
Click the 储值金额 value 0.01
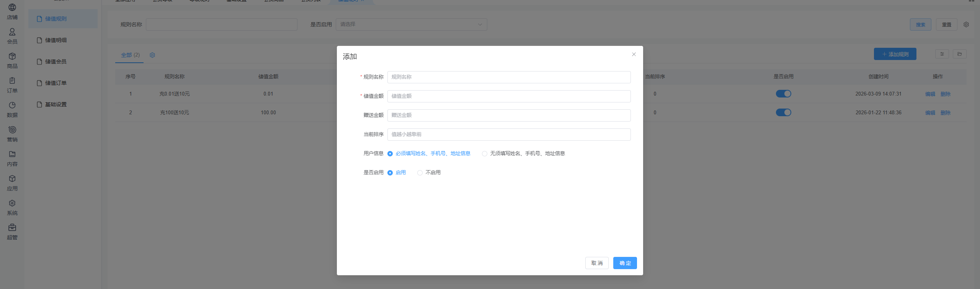(x=268, y=94)
